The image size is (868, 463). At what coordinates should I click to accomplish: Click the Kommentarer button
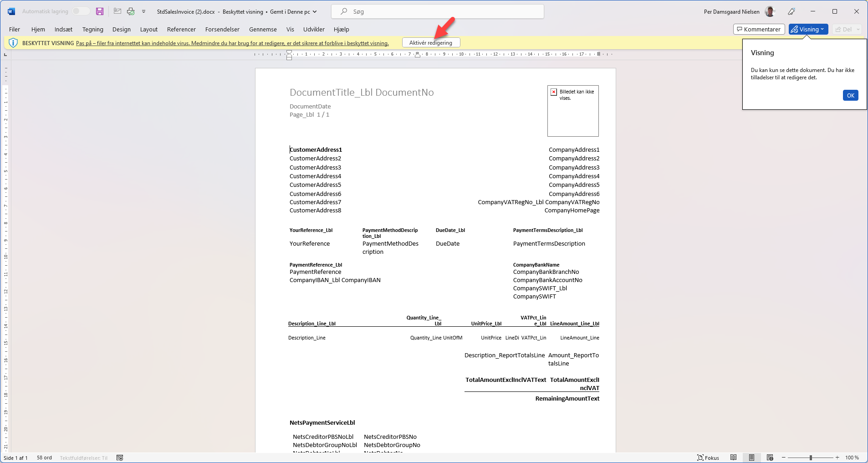pos(759,29)
